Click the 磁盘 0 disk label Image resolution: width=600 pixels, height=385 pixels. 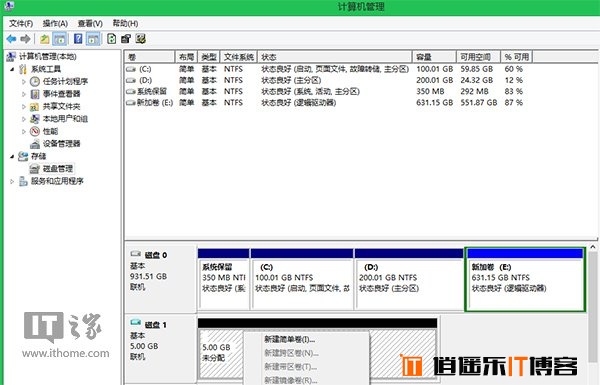tap(156, 255)
